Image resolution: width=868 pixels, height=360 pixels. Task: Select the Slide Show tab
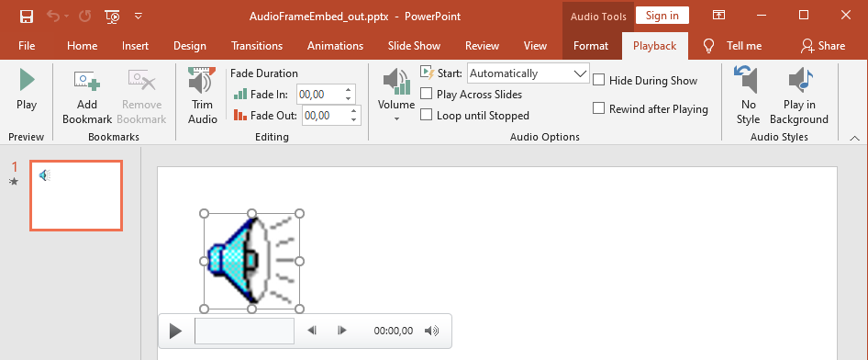(x=414, y=46)
